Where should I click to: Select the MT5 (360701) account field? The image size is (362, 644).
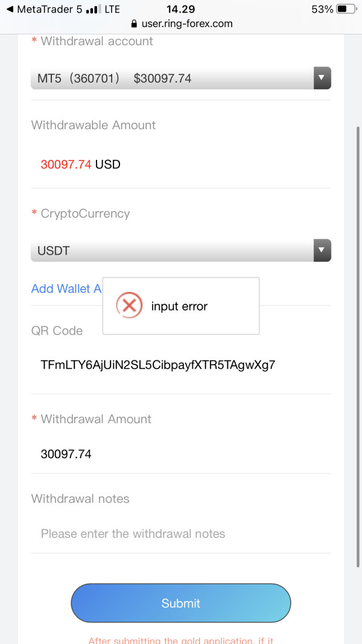pos(181,78)
